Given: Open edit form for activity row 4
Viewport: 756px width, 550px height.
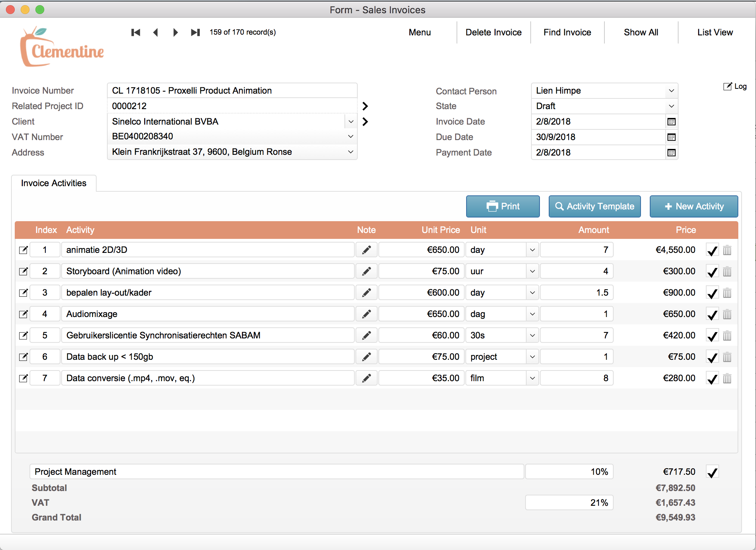Looking at the screenshot, I should pyautogui.click(x=23, y=314).
